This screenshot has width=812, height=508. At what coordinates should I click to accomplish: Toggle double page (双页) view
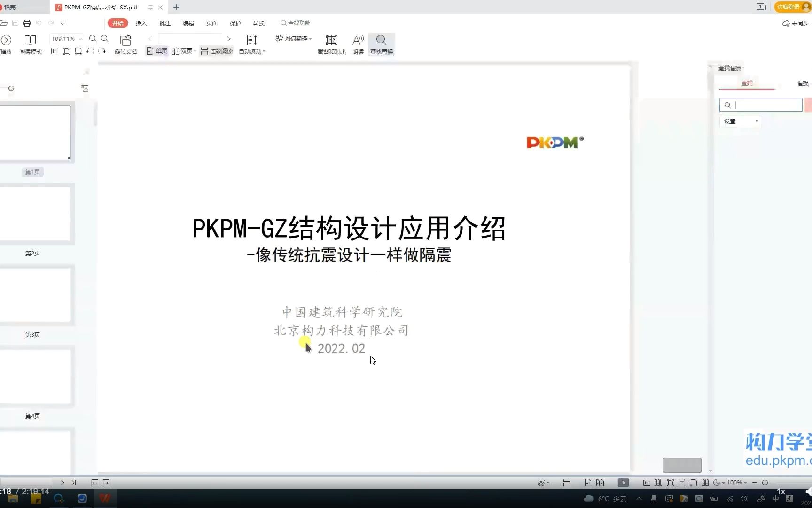point(182,51)
